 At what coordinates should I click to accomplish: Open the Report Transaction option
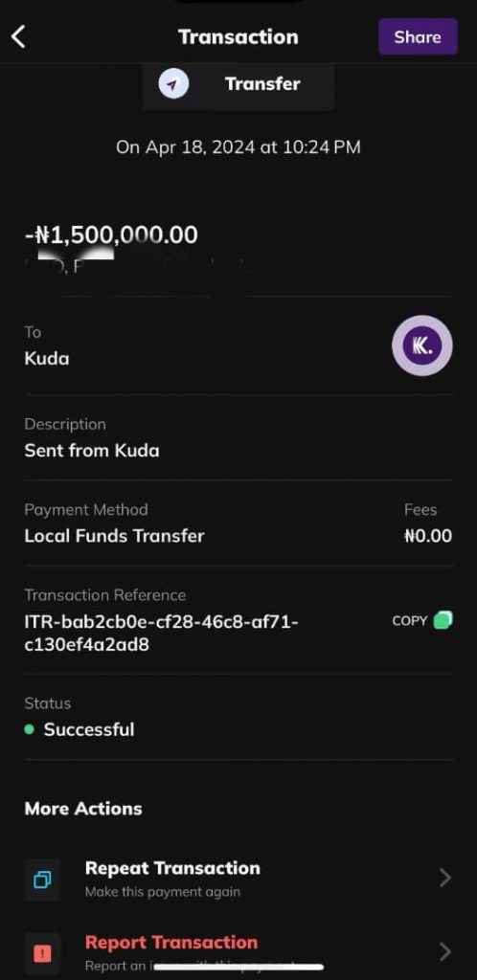[238, 951]
